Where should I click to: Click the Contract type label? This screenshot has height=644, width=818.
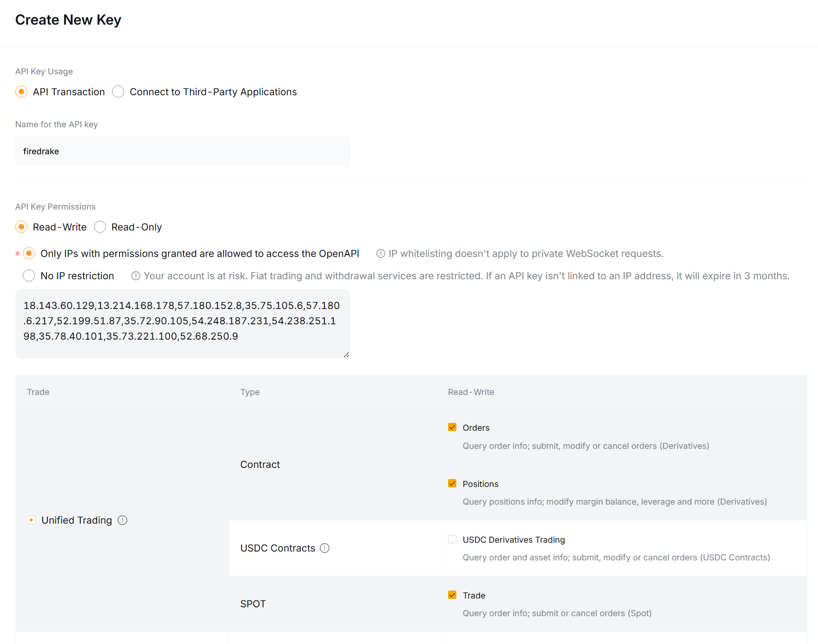(260, 464)
